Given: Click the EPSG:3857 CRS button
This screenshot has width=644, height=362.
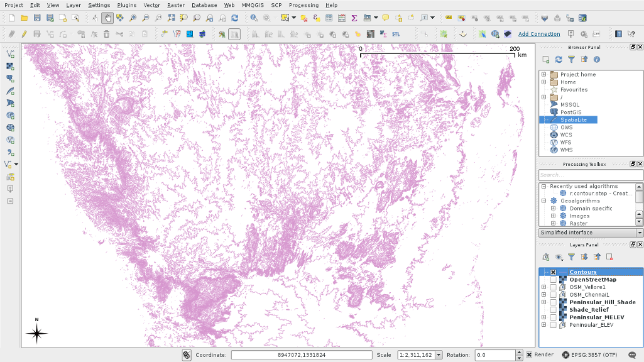Looking at the screenshot, I should click(589, 355).
